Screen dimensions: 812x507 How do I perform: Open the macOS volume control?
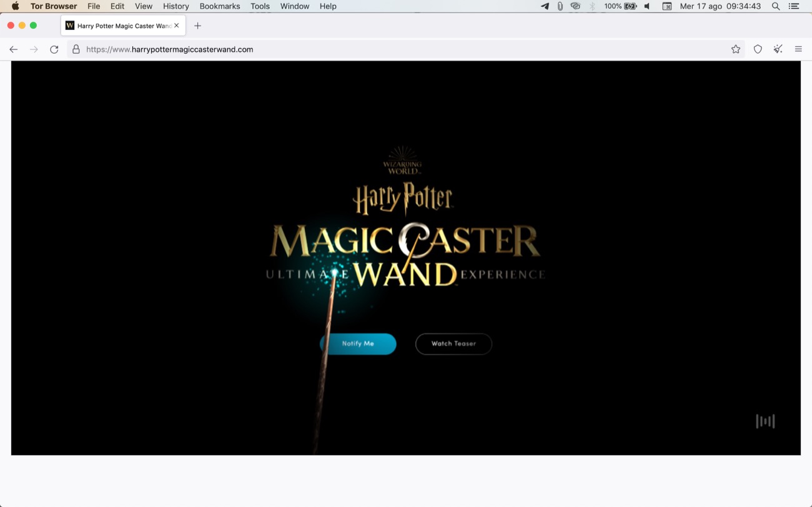(647, 6)
